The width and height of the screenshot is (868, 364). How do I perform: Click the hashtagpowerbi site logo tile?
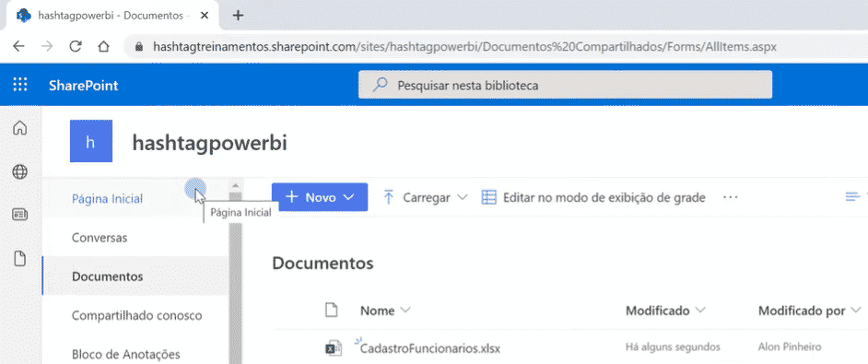tap(91, 141)
